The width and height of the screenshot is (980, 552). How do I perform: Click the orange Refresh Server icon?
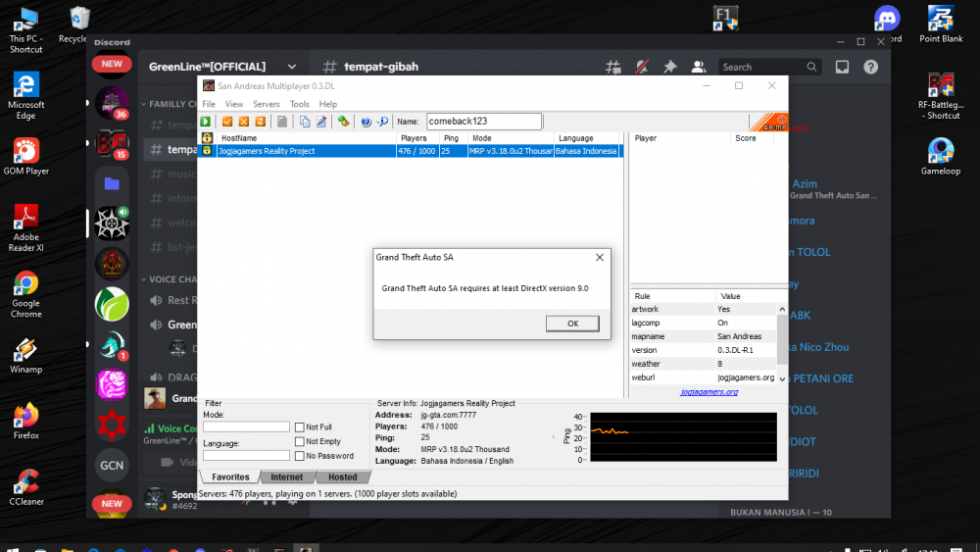(x=260, y=122)
